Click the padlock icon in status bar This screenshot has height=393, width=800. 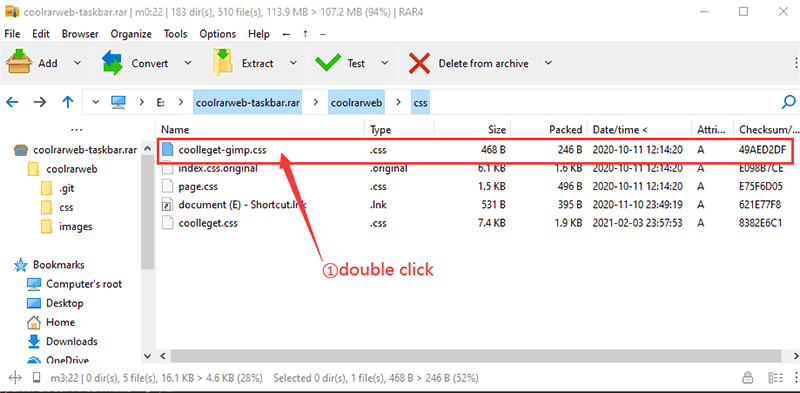747,378
